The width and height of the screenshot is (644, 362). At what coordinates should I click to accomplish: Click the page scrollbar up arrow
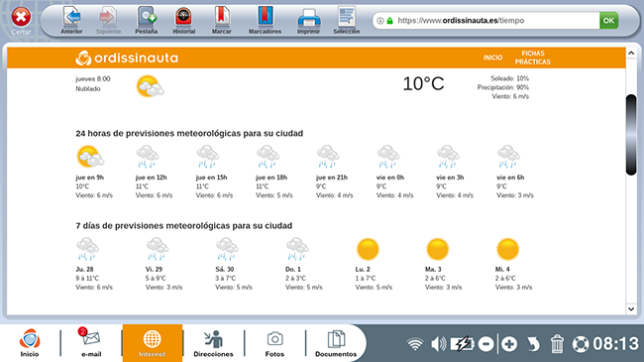point(631,53)
